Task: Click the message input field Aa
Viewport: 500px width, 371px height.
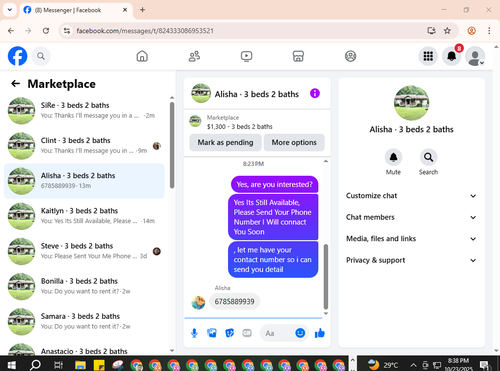Action: (277, 333)
